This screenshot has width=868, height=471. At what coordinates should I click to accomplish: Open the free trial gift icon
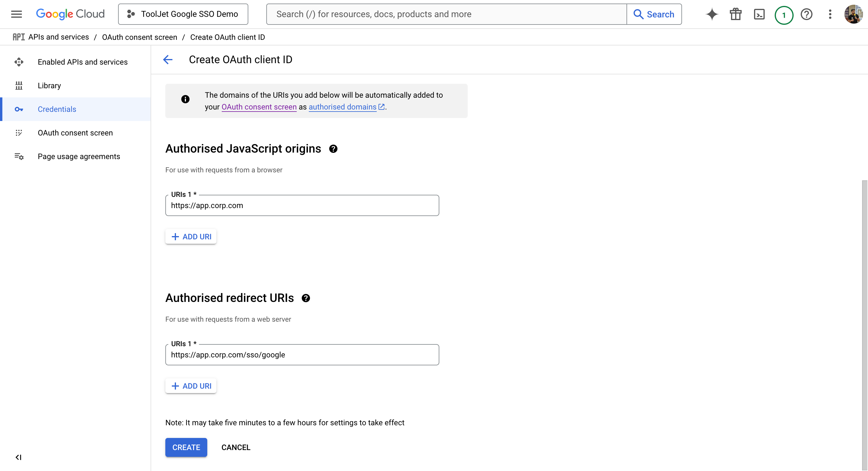coord(735,14)
